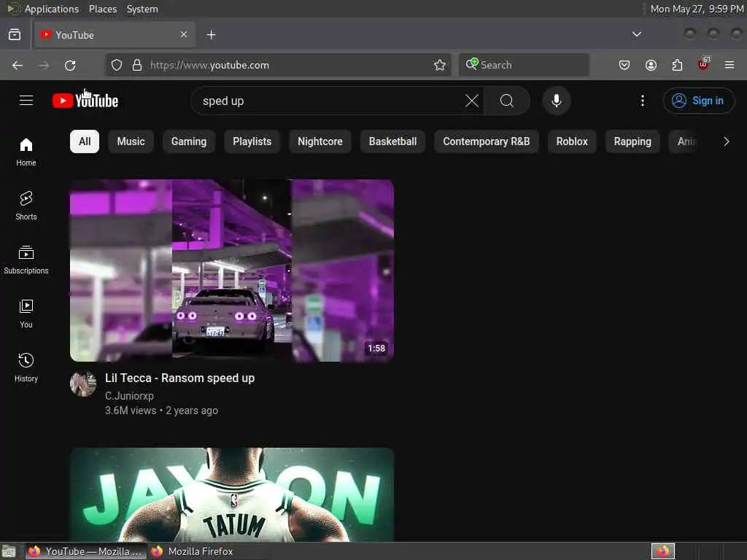Open Firefox View recent browsing icon
747x560 pixels.
tap(15, 35)
